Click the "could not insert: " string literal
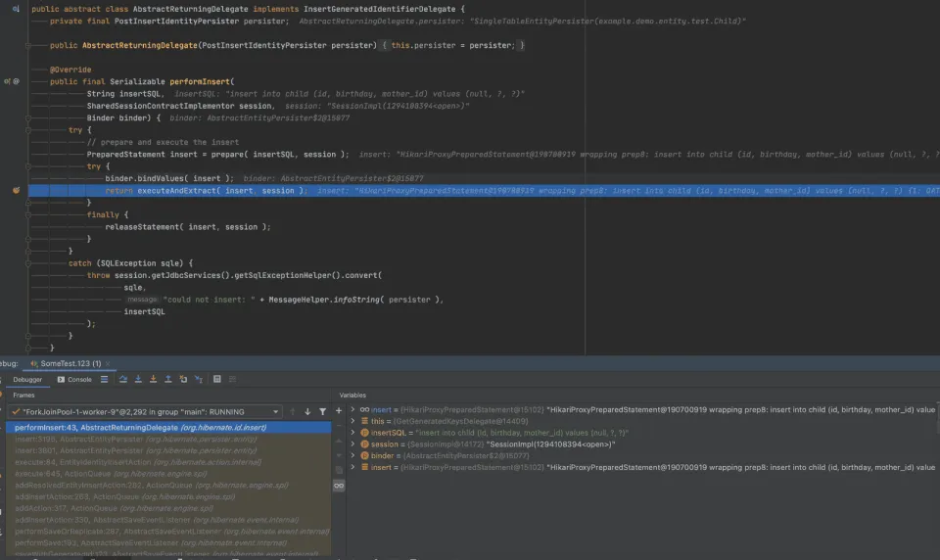 [x=209, y=300]
